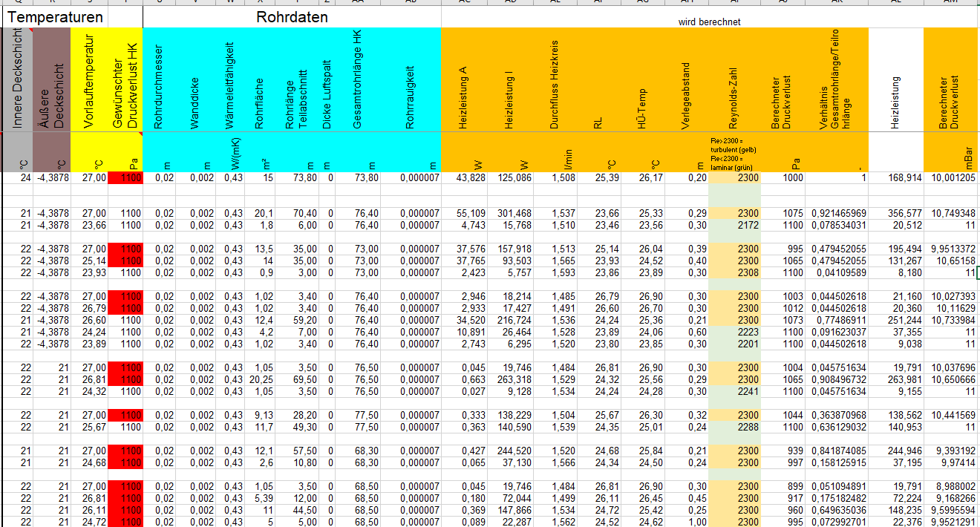
Task: Click the Reynolds value 2308
Action: pos(734,272)
